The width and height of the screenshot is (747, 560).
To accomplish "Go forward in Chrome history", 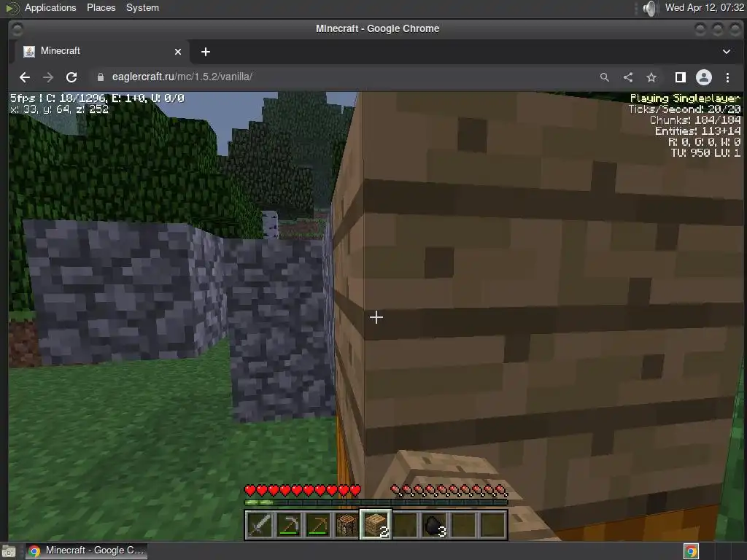I will (x=48, y=77).
